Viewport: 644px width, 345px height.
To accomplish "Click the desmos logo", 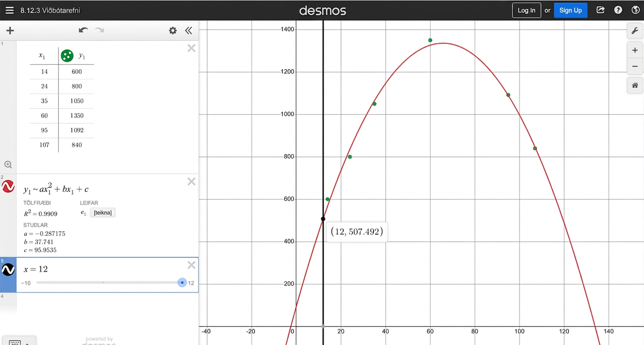I will click(x=322, y=10).
